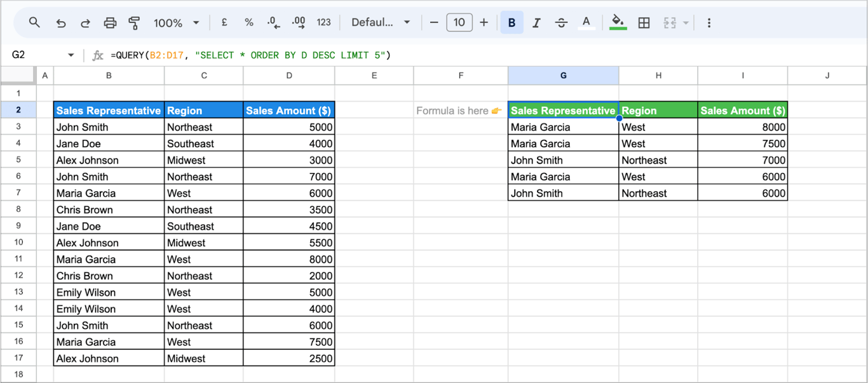Open the text color picker
The height and width of the screenshot is (383, 868).
pyautogui.click(x=586, y=23)
